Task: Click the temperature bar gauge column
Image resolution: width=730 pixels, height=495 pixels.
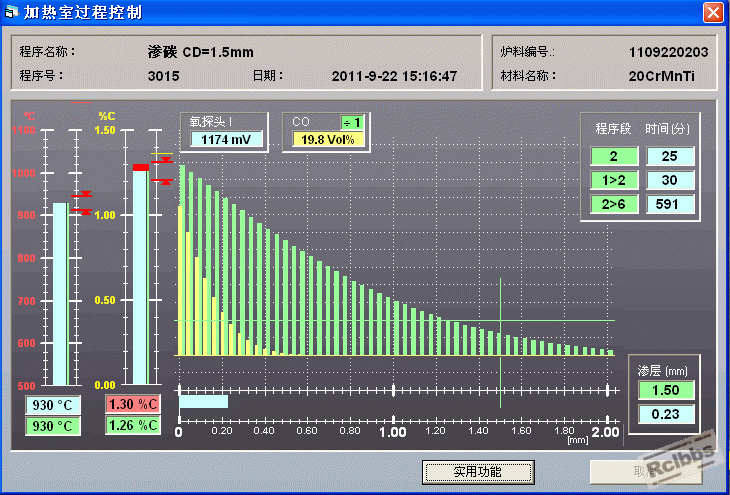Action: 61,294
